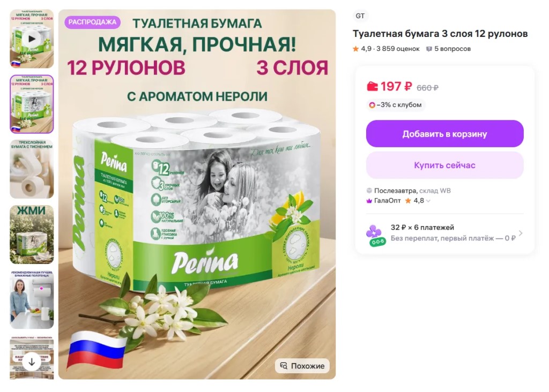Viewport: 549px width, 392px height.
Task: Click the questions speech bubble icon
Action: click(429, 49)
